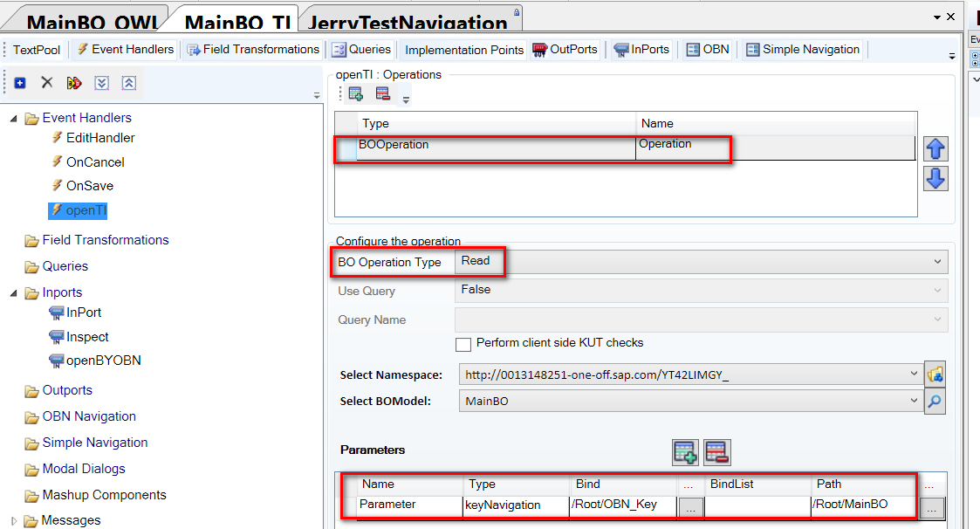Click the add new handler icon
Viewport: 980px width, 529px height.
[x=20, y=83]
